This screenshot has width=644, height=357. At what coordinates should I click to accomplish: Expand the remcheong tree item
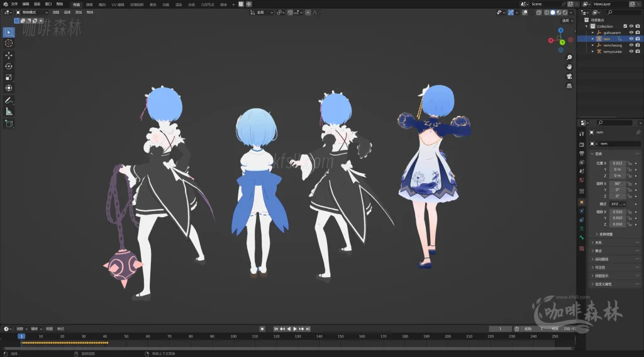pyautogui.click(x=592, y=45)
